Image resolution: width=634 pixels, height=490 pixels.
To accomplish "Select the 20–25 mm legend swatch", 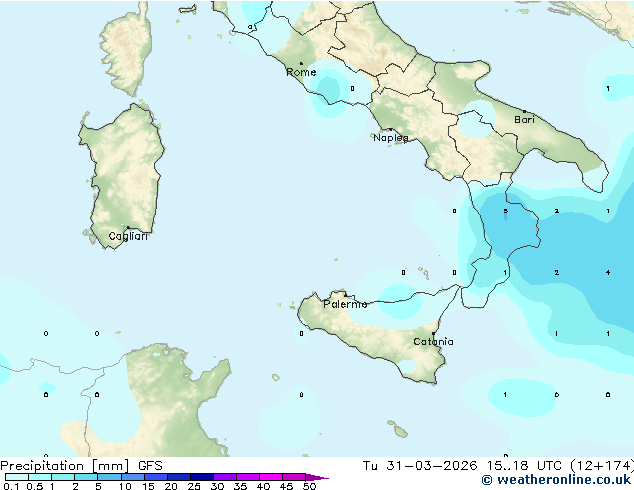I will (179, 477).
